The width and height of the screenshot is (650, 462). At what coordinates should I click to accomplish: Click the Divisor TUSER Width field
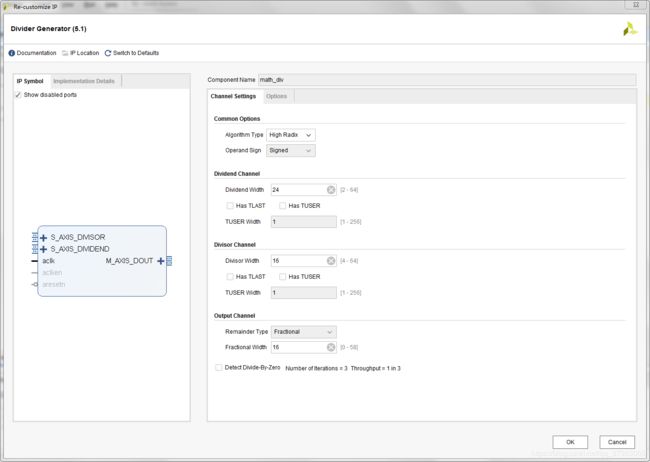[303, 293]
